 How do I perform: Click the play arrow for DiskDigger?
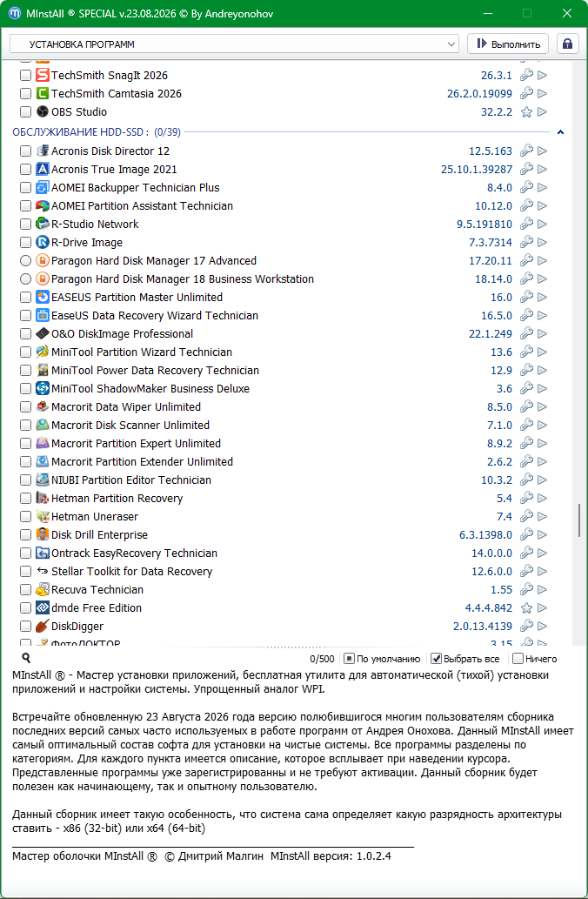click(542, 626)
